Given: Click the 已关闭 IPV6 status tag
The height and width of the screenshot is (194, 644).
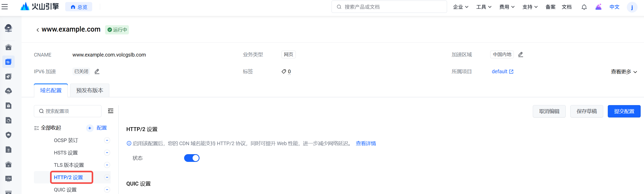Looking at the screenshot, I should pos(81,71).
